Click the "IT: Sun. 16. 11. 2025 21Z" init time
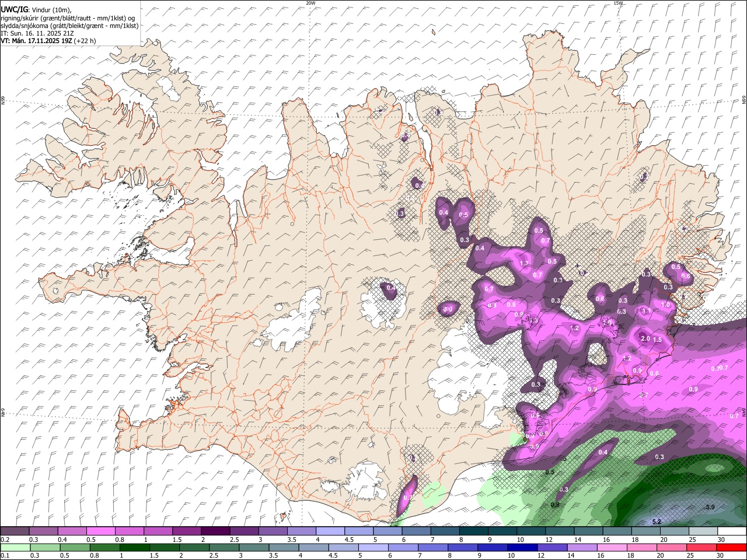This screenshot has height=560, width=747. 37,33
